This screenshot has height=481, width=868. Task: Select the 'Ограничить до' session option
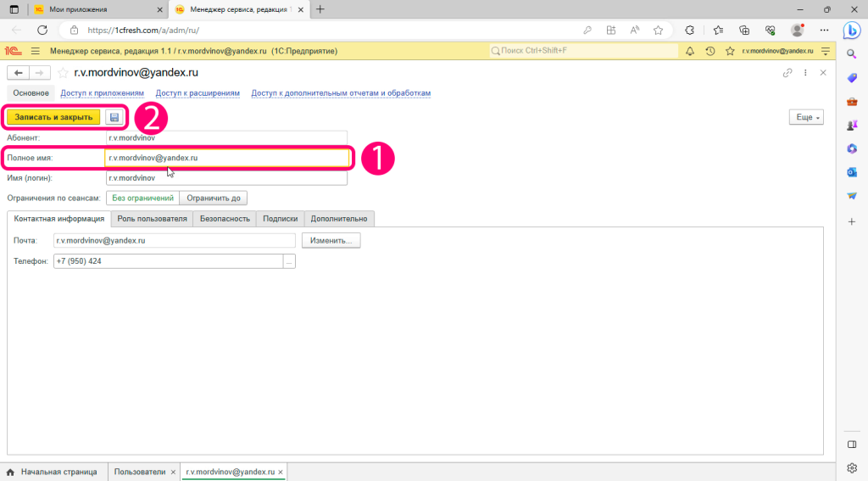(214, 198)
